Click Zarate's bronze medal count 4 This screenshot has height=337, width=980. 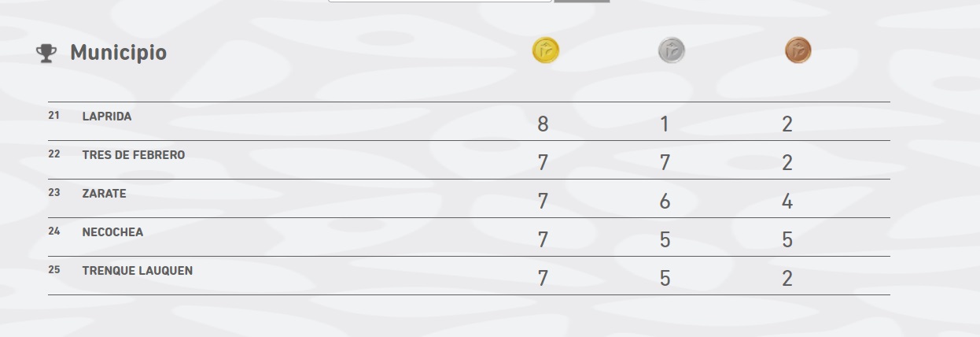(787, 202)
